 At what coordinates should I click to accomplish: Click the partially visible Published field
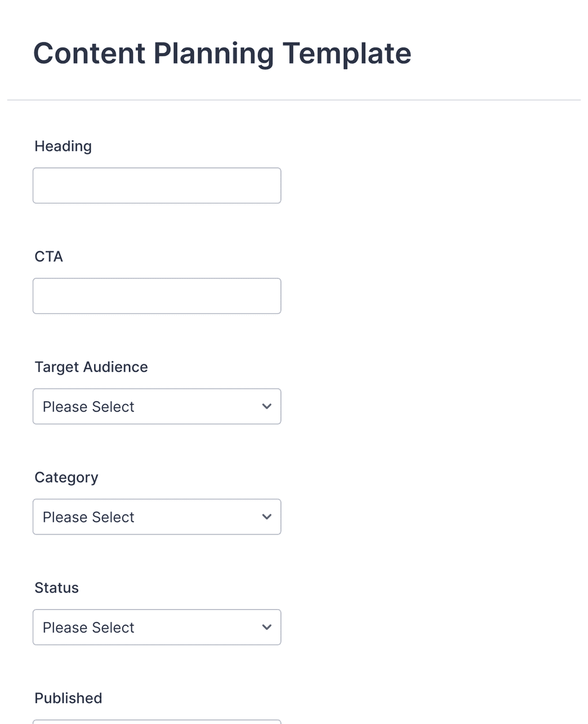click(157, 722)
